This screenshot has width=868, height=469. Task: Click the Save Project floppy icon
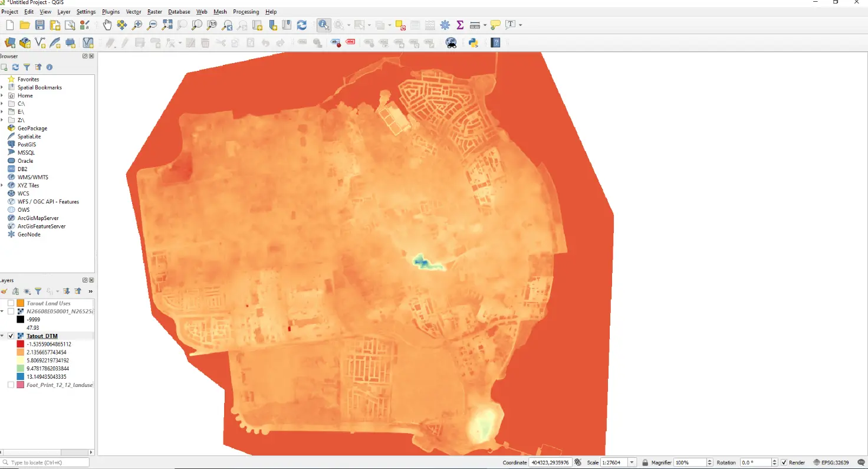(40, 25)
